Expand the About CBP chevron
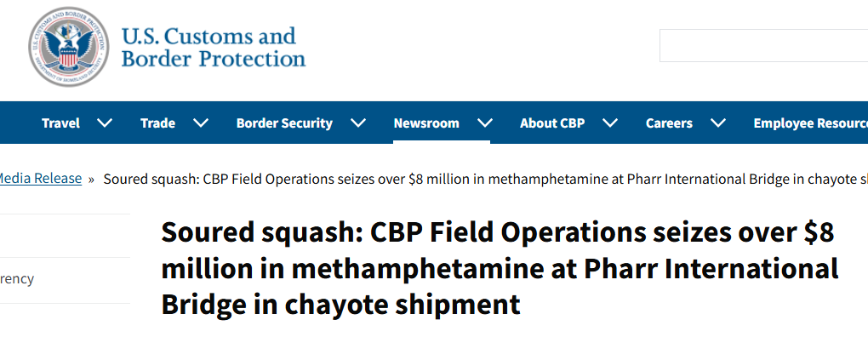Screen dimensions: 868x337 click(610, 123)
